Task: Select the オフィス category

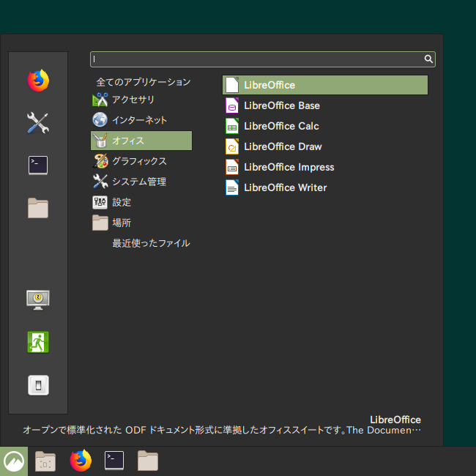Action: [x=141, y=141]
